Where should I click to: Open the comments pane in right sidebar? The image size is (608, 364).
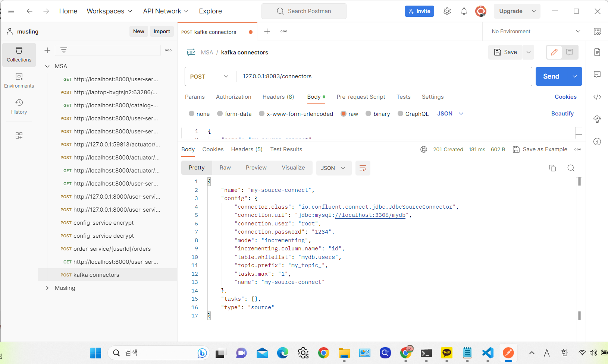[x=597, y=75]
